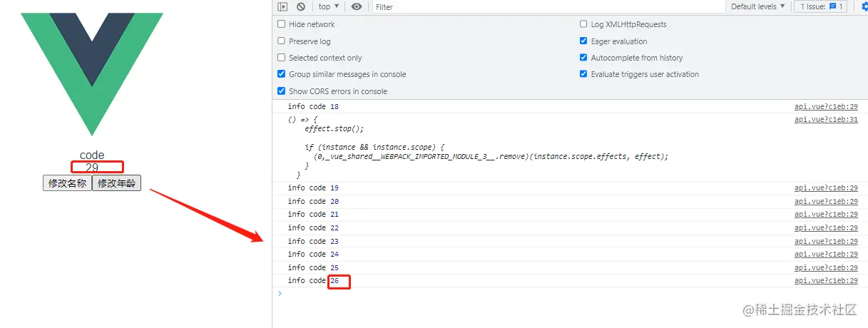The width and height of the screenshot is (868, 328).
Task: Click the 修改年龄 button
Action: [x=116, y=184]
